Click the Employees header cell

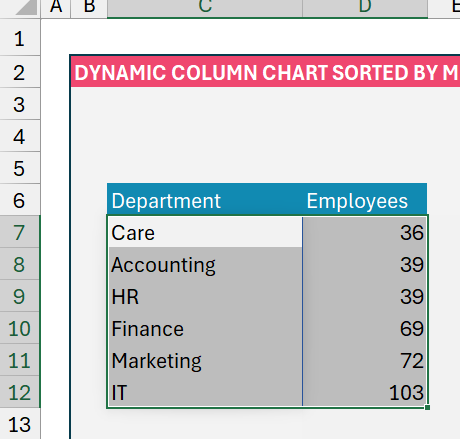pos(365,199)
